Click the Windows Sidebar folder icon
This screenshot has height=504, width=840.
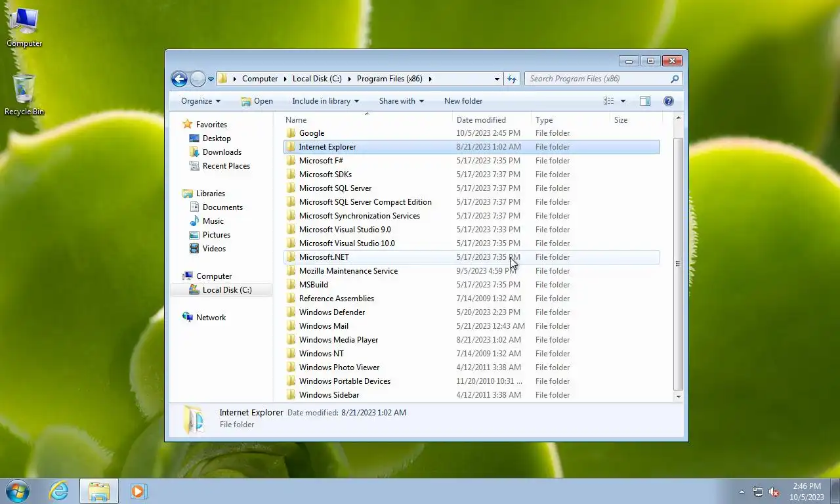point(291,395)
